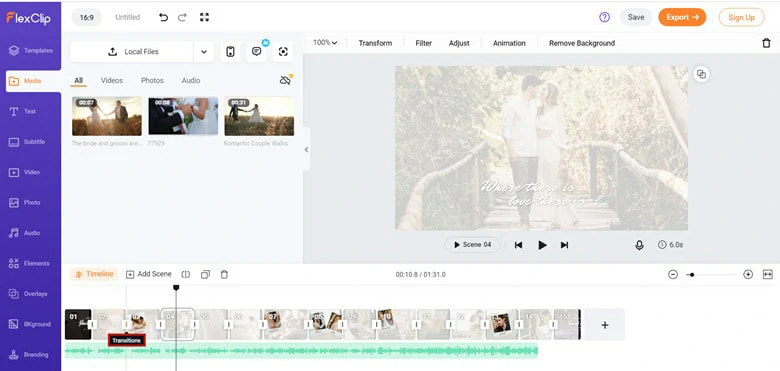The width and height of the screenshot is (780, 371).
Task: Switch to the Videos media tab
Action: (x=112, y=81)
